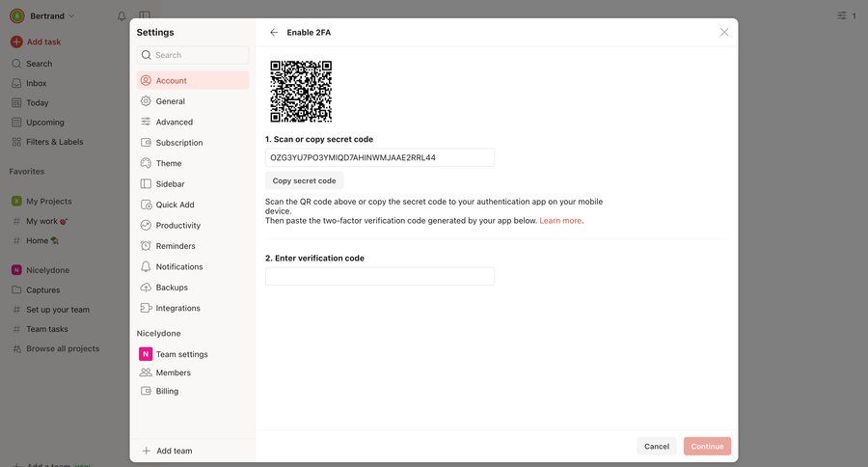The width and height of the screenshot is (868, 467).
Task: Click Cancel in the 2FA dialog
Action: [657, 446]
